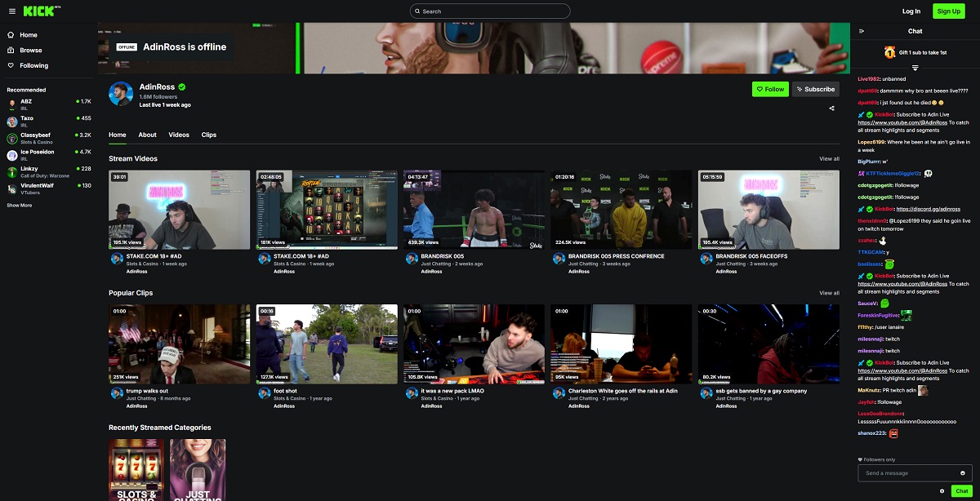Click the Browse icon in sidebar

pos(11,51)
